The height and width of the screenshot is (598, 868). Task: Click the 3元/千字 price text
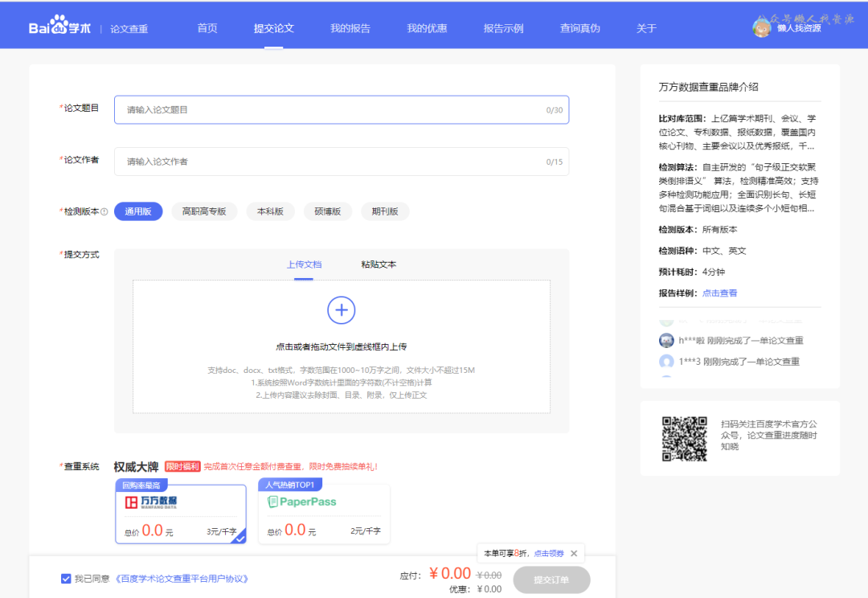tap(222, 531)
